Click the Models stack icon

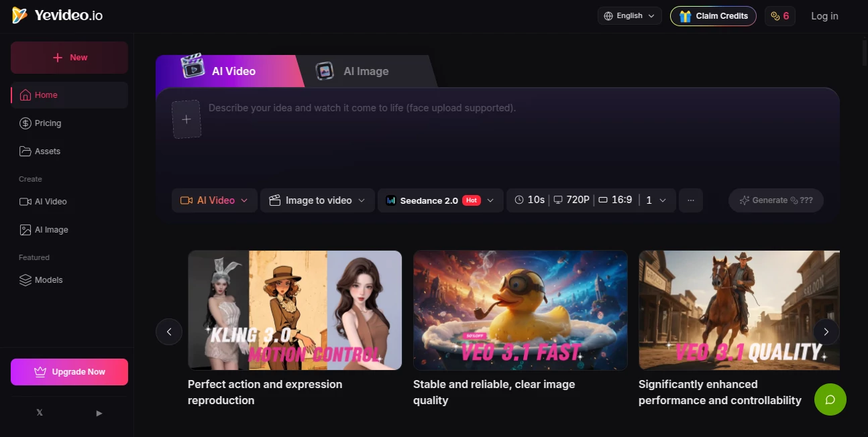click(x=25, y=280)
